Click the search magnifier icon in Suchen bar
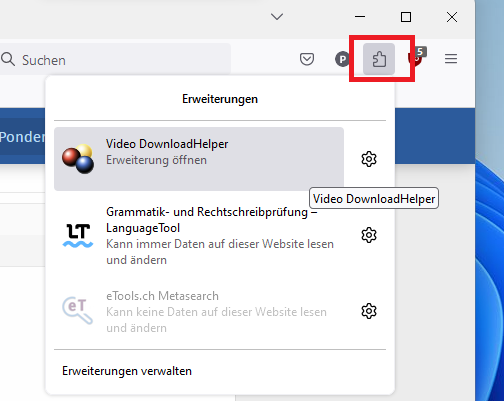Viewport: 504px width, 401px height. pyautogui.click(x=8, y=59)
